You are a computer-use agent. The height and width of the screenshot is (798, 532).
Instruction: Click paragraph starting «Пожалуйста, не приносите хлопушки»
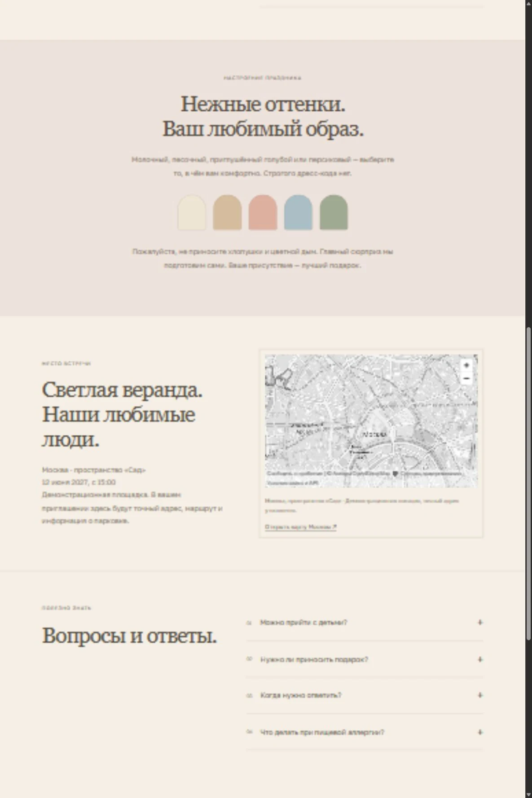(x=263, y=259)
